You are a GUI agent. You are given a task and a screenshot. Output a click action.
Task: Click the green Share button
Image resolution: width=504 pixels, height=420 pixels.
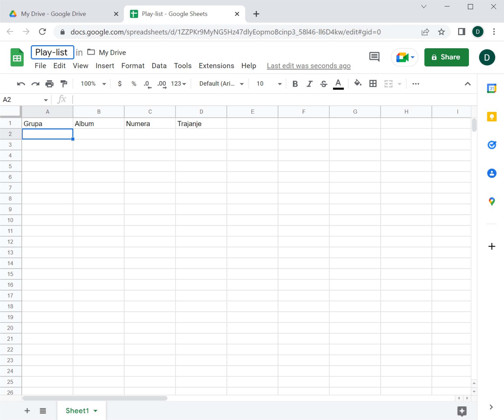446,57
